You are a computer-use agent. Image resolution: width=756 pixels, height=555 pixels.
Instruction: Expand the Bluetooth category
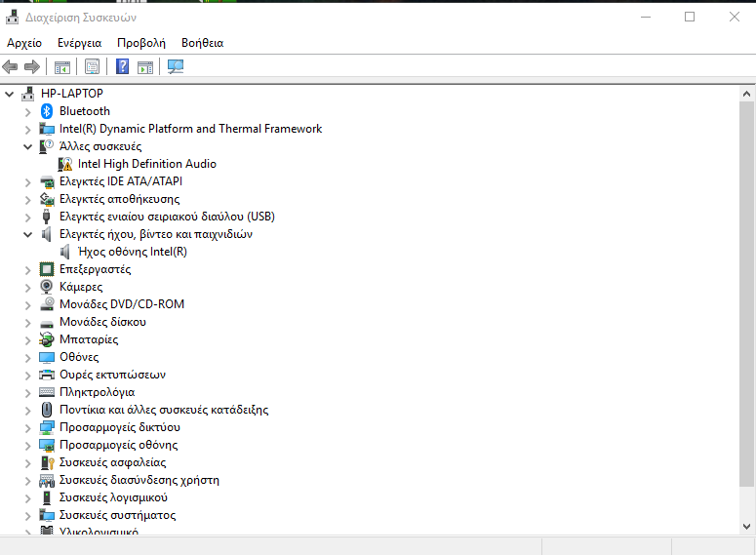(27, 112)
